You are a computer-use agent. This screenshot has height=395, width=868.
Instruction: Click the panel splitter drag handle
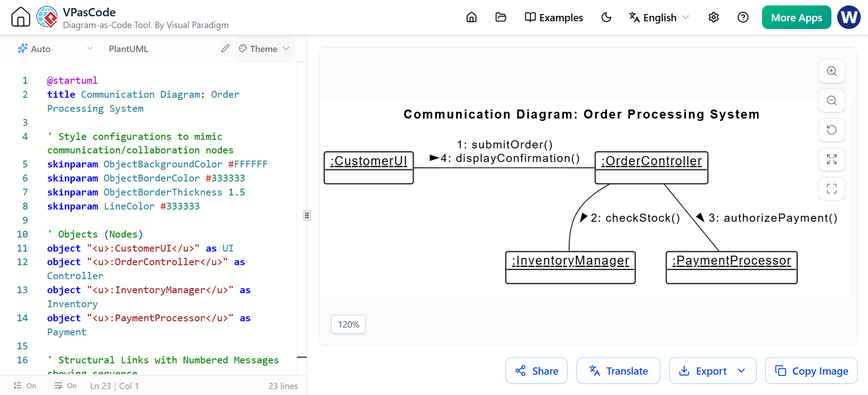click(x=307, y=215)
